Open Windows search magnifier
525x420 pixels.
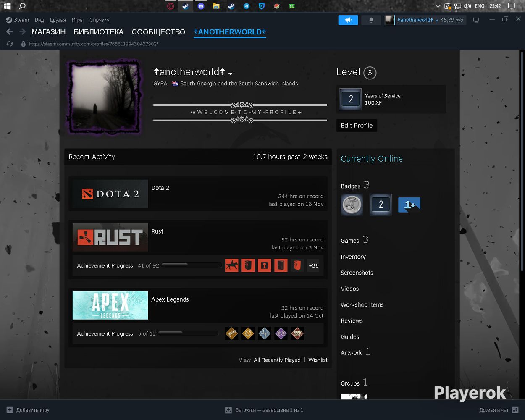(x=22, y=6)
